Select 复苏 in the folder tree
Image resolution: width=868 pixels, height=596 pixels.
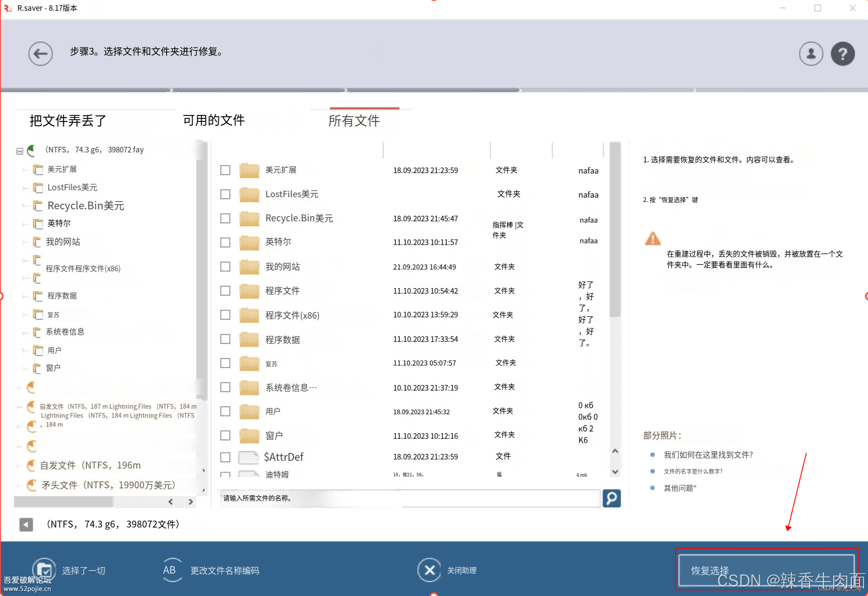click(53, 315)
